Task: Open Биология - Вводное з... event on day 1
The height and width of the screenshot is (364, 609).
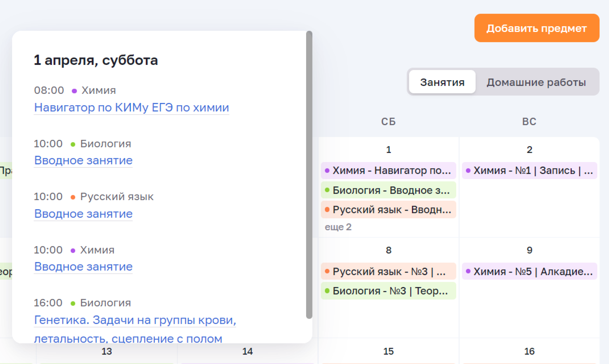Action: [x=388, y=190]
